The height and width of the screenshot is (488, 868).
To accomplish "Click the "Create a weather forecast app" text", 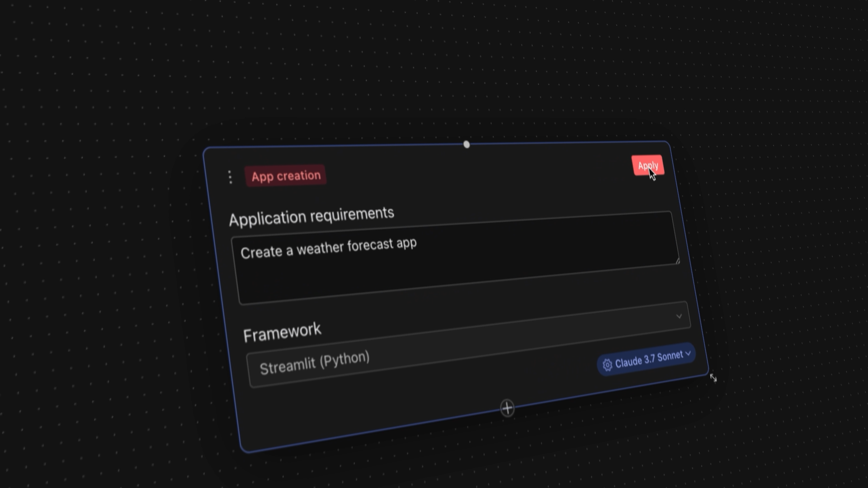I will click(329, 248).
